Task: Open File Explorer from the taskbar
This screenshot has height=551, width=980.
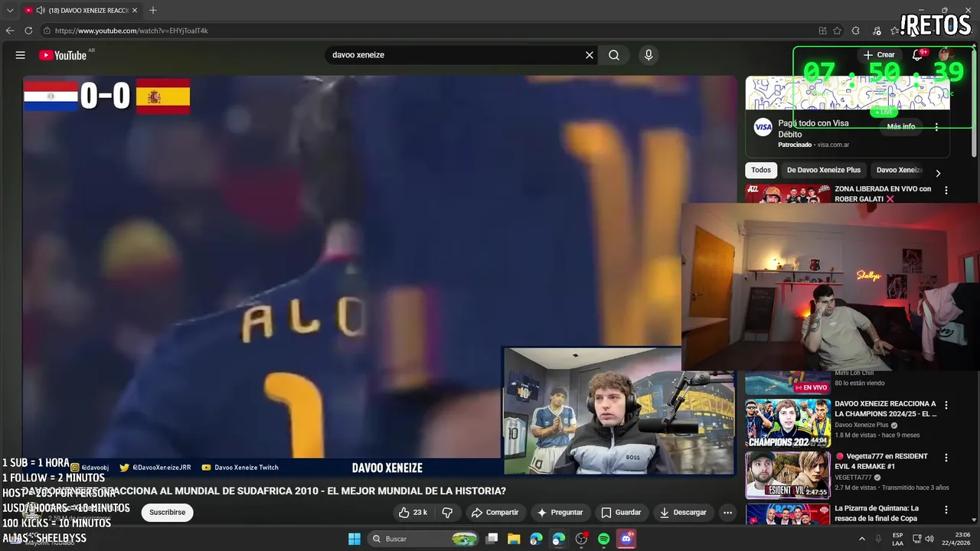Action: (514, 539)
